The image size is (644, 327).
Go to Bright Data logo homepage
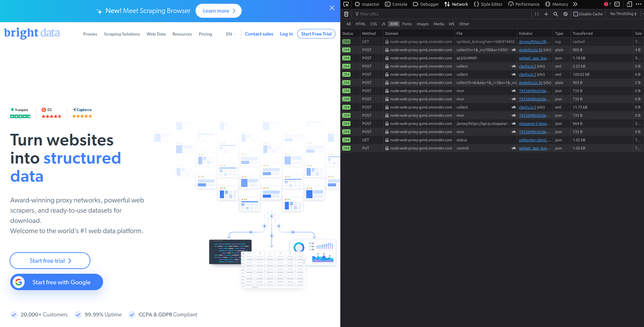pos(32,33)
